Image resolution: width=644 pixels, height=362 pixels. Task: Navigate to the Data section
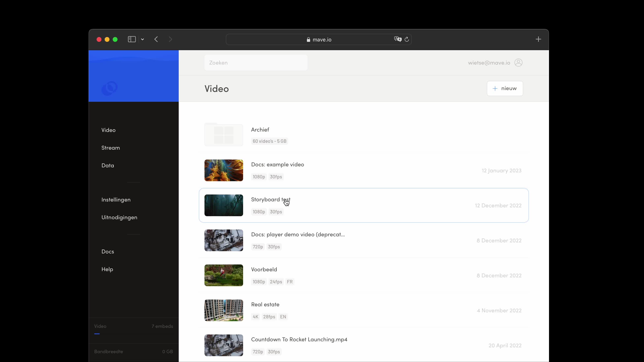(107, 165)
